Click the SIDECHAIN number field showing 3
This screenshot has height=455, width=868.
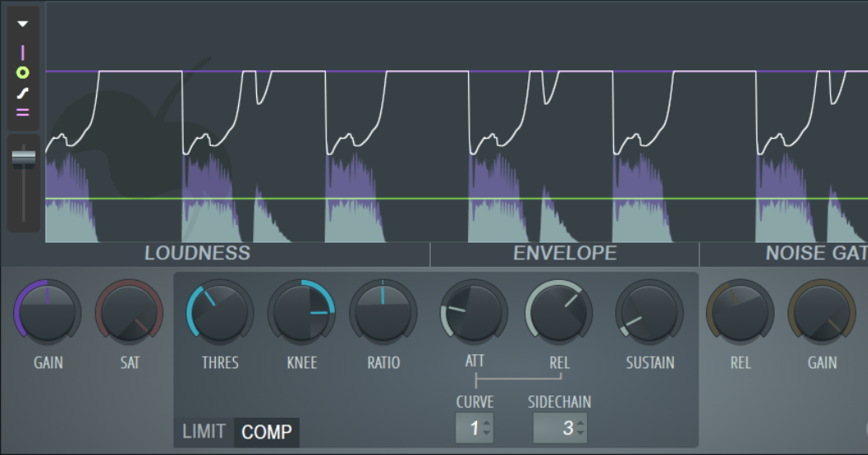click(560, 428)
